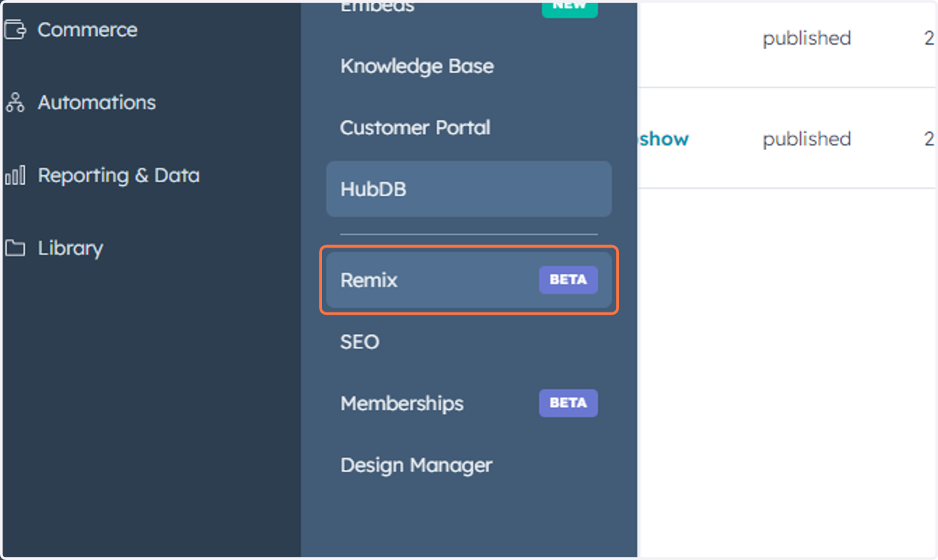Viewport: 938px width, 560px height.
Task: Click the BETA badge beside Remix
Action: click(x=568, y=280)
